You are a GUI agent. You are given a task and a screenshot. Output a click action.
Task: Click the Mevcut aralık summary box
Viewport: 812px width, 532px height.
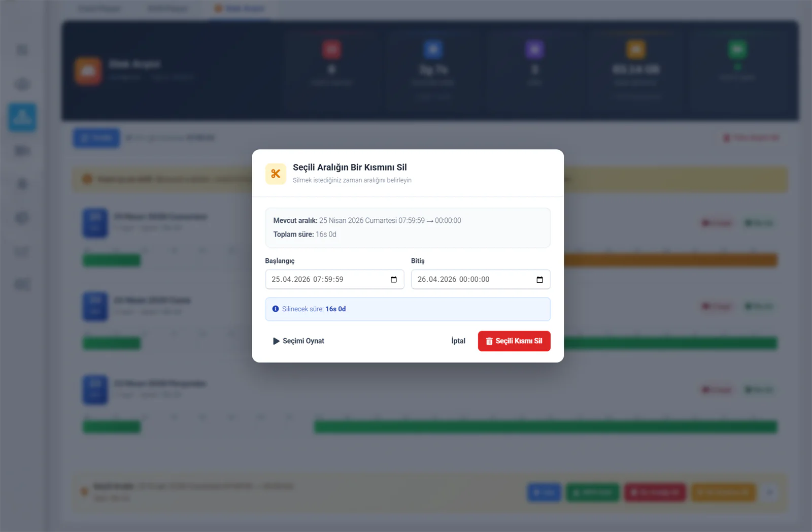(x=408, y=227)
